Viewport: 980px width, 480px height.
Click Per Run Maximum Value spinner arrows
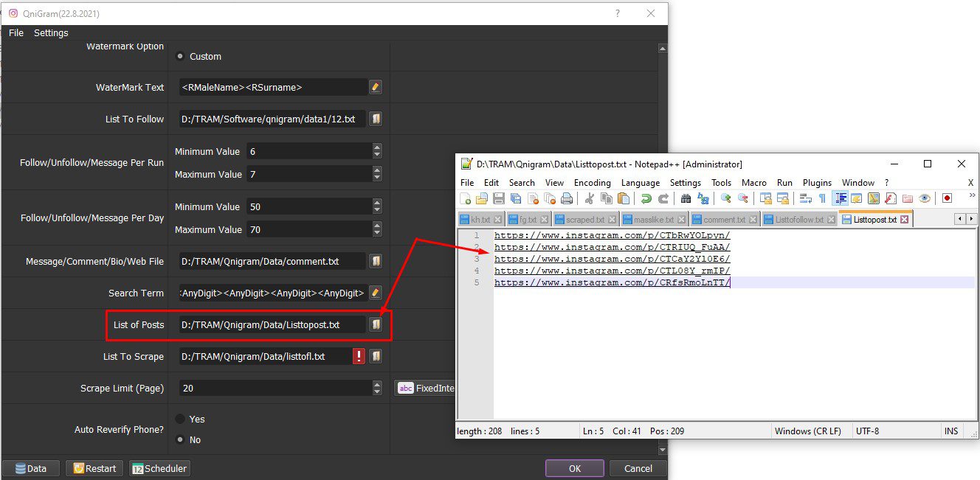pos(377,174)
